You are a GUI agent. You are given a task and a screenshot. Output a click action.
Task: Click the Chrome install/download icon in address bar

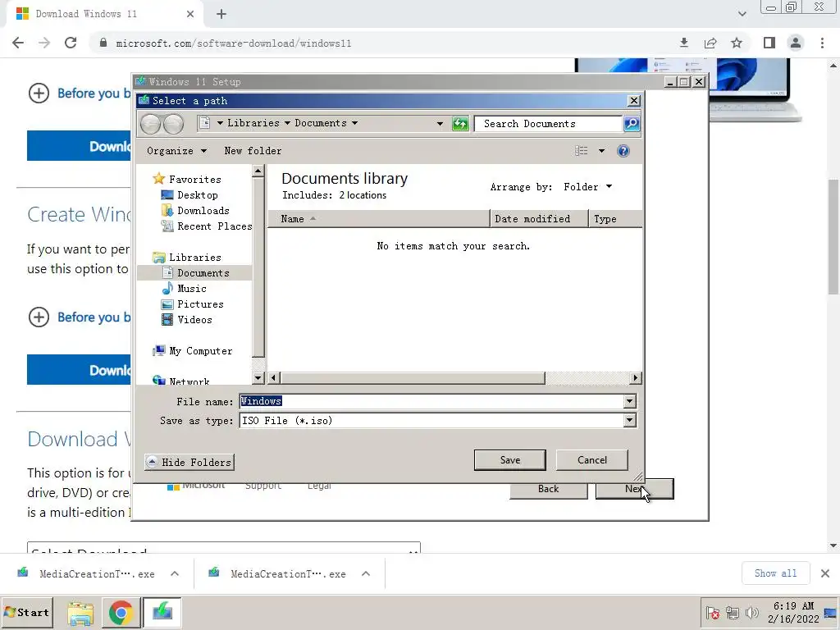click(x=684, y=43)
